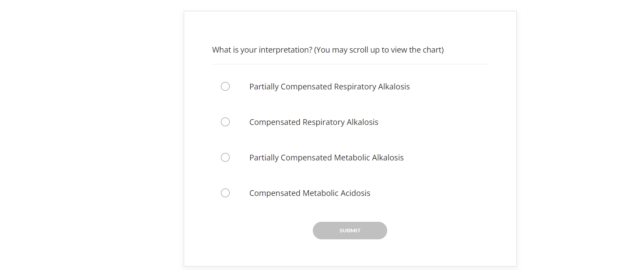Click the word 'chart' in the question
Viewport: 644px width, 270px height.
tap(431, 50)
